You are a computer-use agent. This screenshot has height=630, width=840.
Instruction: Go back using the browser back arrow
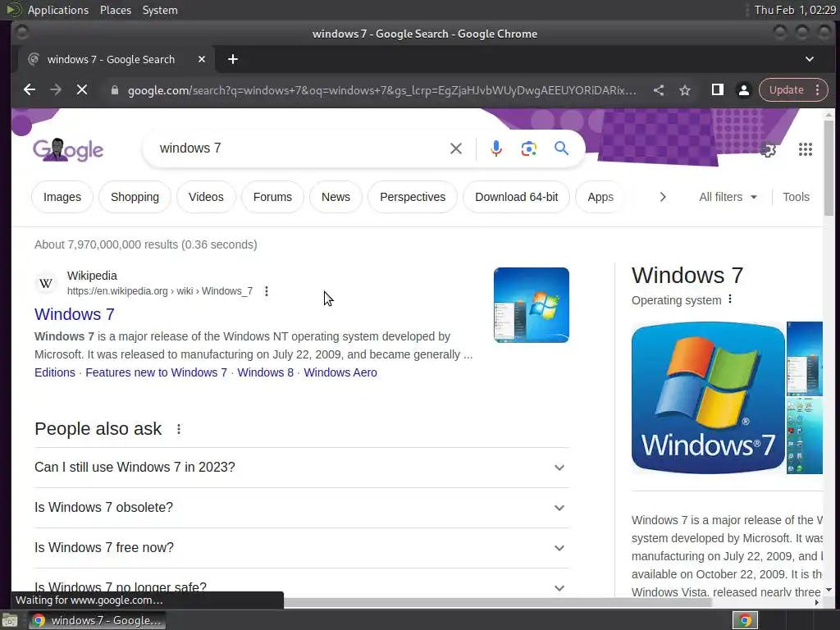point(30,90)
